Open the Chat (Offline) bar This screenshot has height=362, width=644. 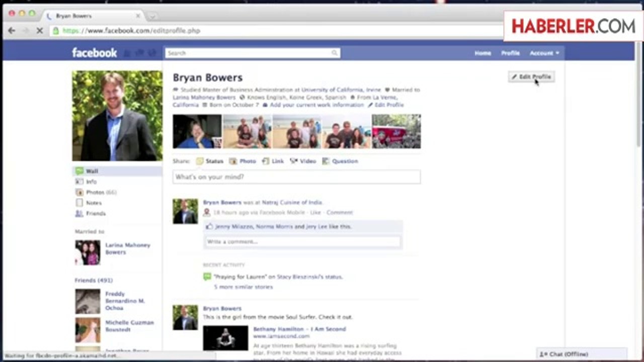(x=582, y=354)
